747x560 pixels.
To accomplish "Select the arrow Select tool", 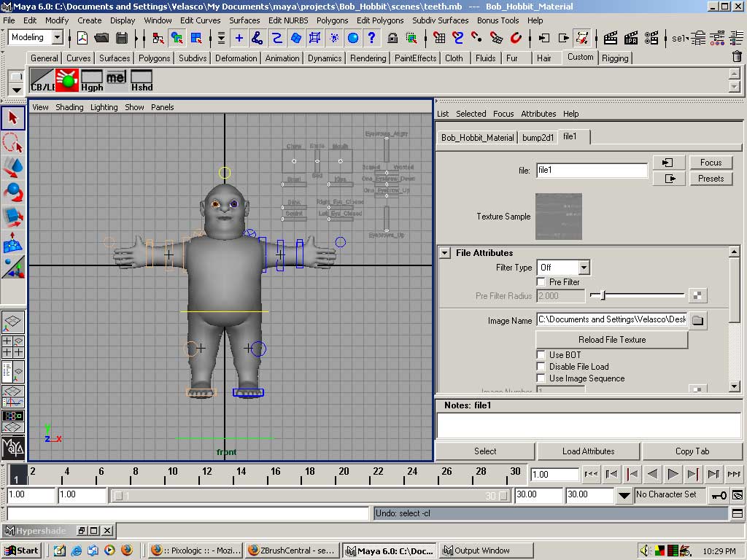I will [x=13, y=118].
